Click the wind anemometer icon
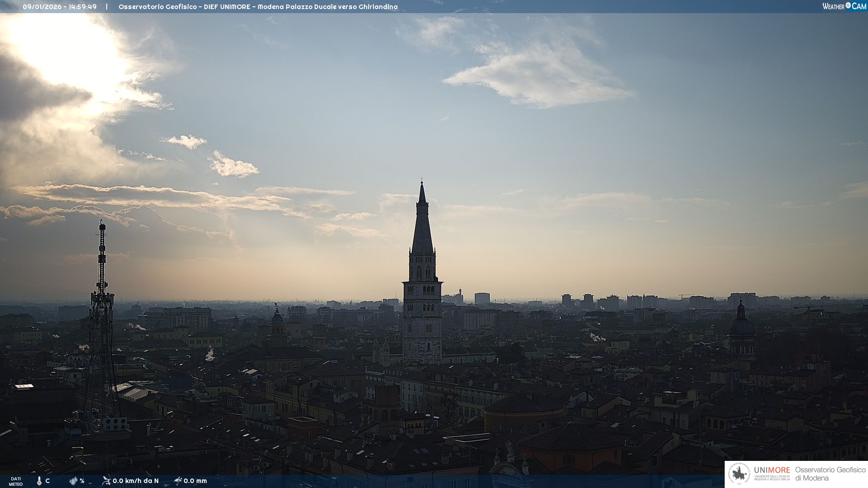This screenshot has height=488, width=868. coord(106,481)
